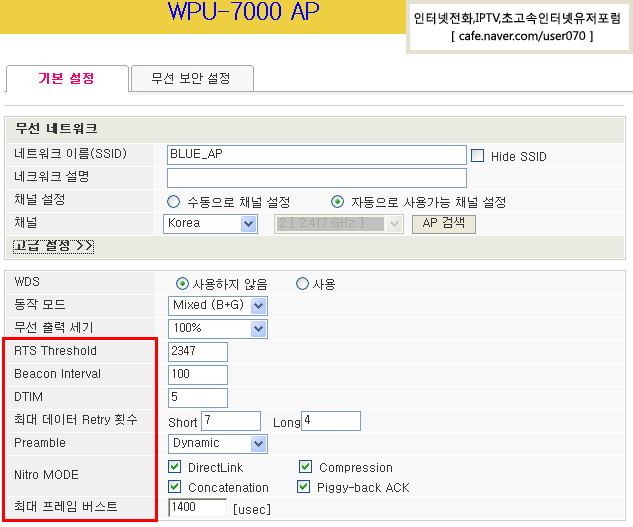Disable the Piggy-back ACK checkbox
This screenshot has width=633, height=527.
tap(306, 487)
